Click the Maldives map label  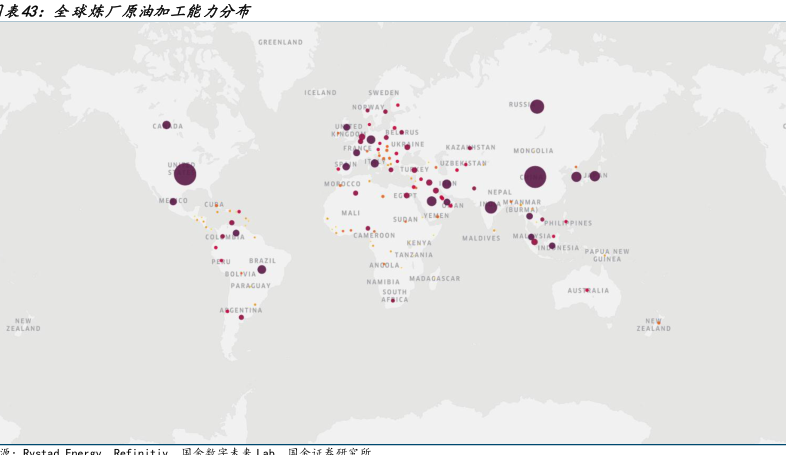pos(481,238)
